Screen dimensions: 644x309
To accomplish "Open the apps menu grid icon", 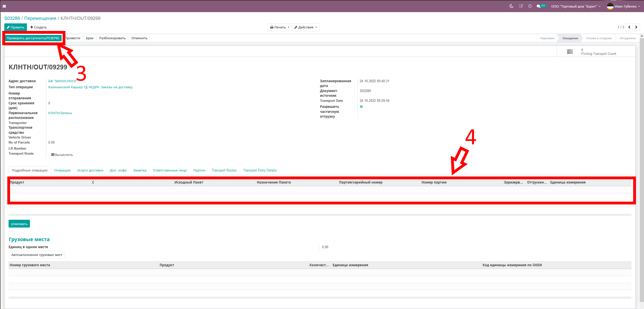I will click(4, 6).
